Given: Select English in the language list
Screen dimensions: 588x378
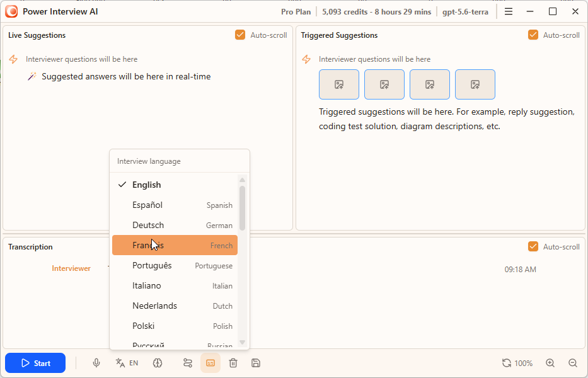Looking at the screenshot, I should click(x=175, y=185).
